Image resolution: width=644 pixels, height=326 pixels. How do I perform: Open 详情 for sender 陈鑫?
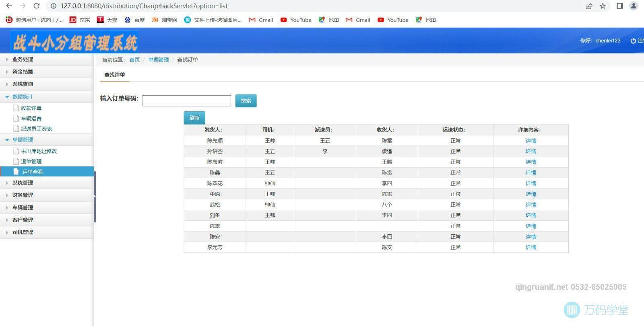pos(530,172)
